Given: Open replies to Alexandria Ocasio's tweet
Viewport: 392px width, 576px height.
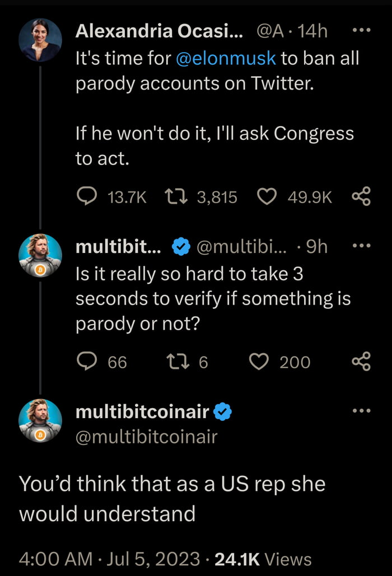Looking at the screenshot, I should pyautogui.click(x=88, y=196).
